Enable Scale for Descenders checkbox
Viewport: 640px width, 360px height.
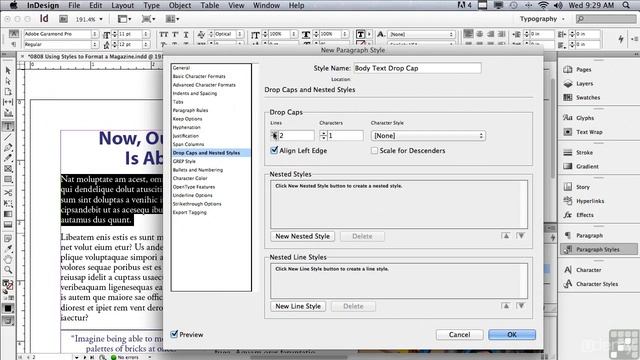coord(374,151)
